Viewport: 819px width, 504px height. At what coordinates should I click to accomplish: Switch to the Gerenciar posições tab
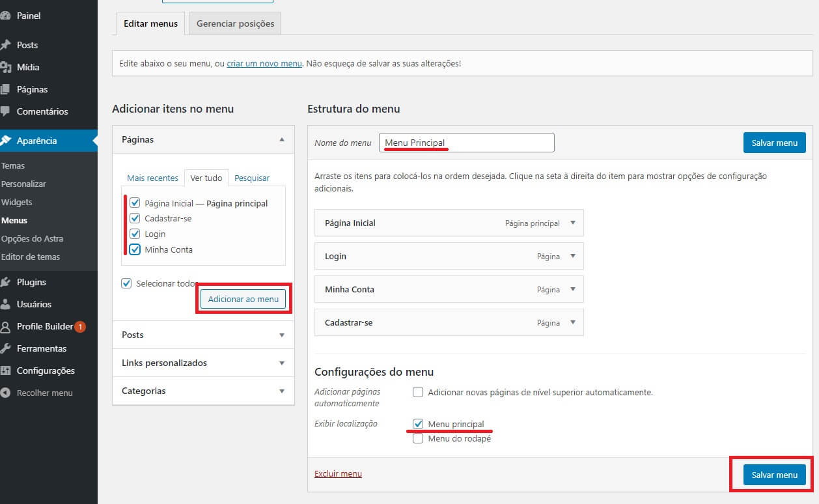point(234,23)
